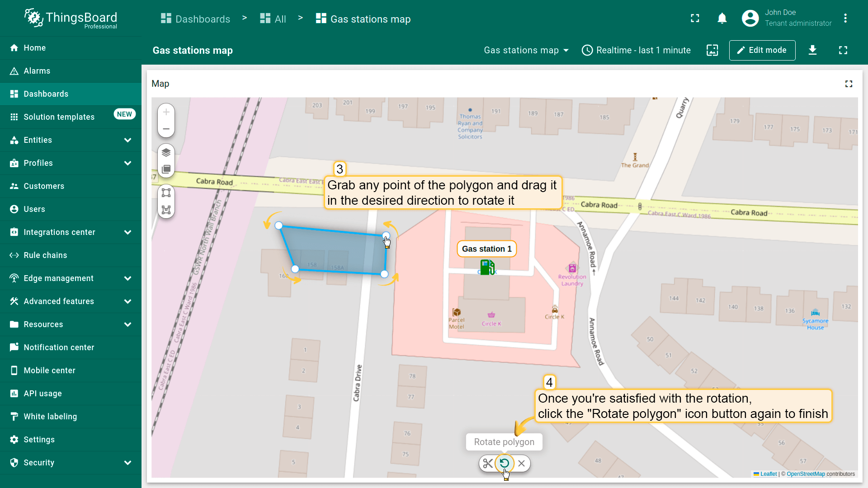
Task: Toggle fullscreen icon next to the bell
Action: click(x=695, y=19)
